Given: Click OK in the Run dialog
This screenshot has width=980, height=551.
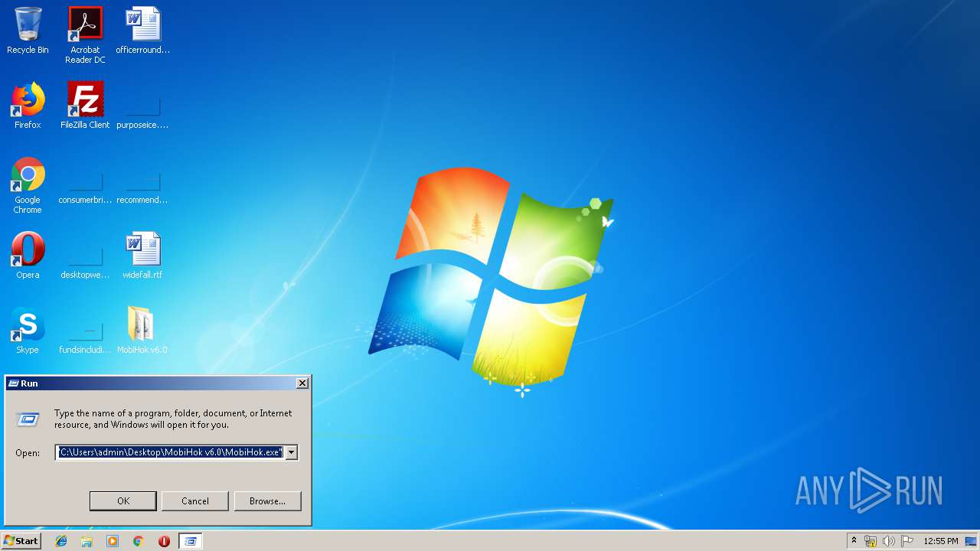Looking at the screenshot, I should coord(123,501).
